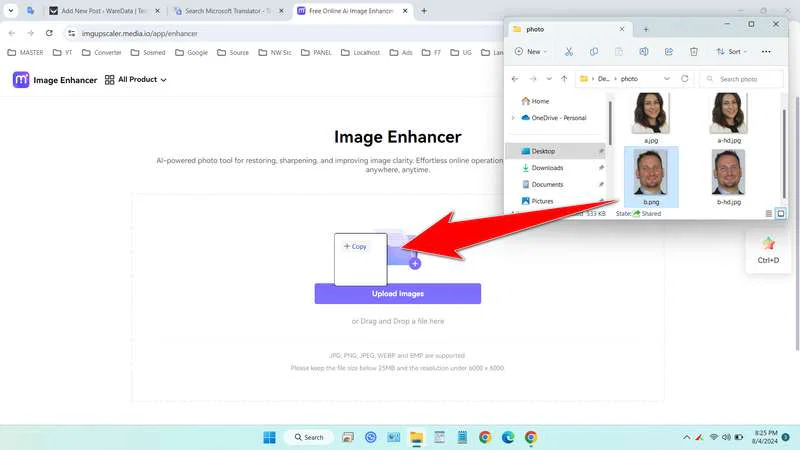Open the Sosmed bookmark folder

(x=148, y=53)
